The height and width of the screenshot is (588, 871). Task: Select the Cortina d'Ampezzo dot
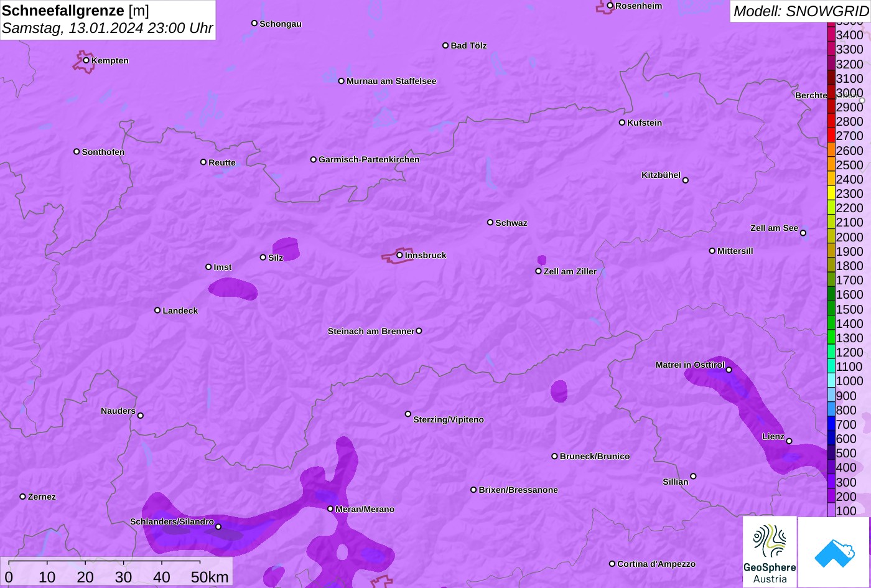pos(612,564)
